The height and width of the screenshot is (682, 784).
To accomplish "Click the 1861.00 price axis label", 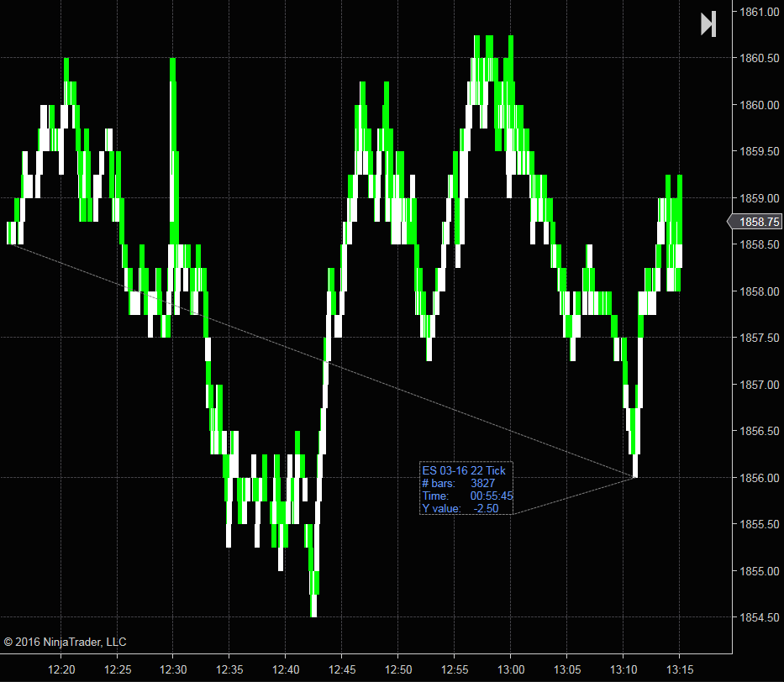I will 759,12.
